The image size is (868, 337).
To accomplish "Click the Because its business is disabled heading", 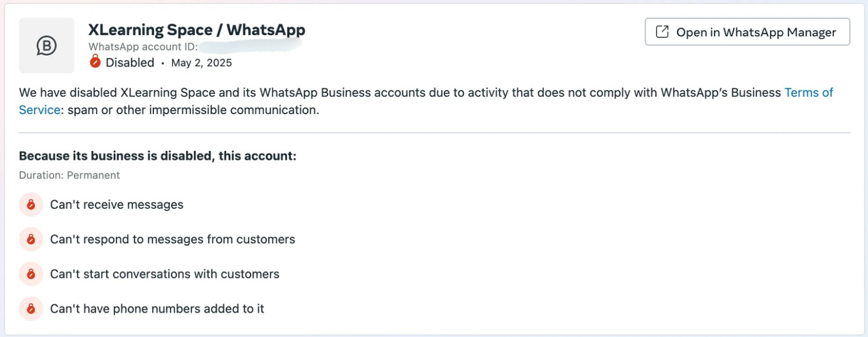I will point(157,156).
